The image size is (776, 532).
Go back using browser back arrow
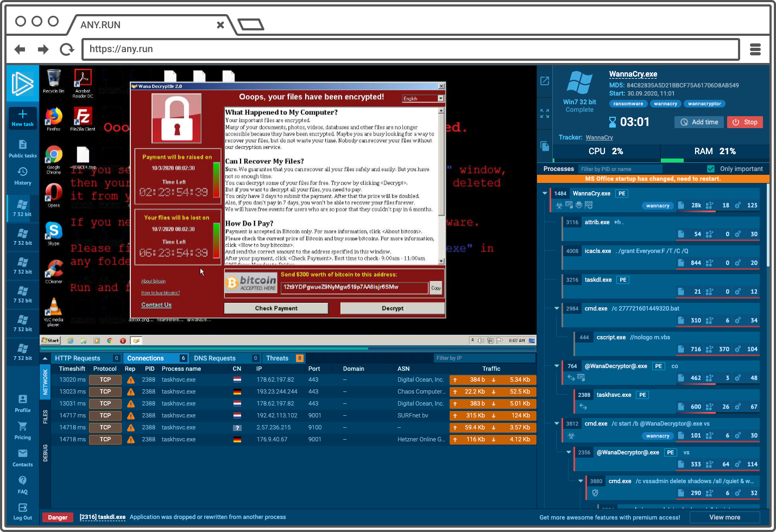[20, 49]
